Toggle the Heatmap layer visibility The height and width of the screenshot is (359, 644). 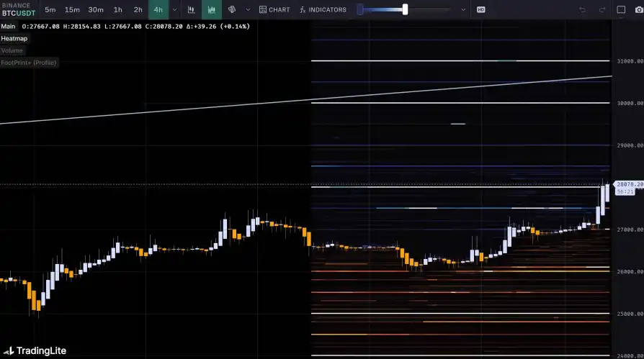click(14, 38)
